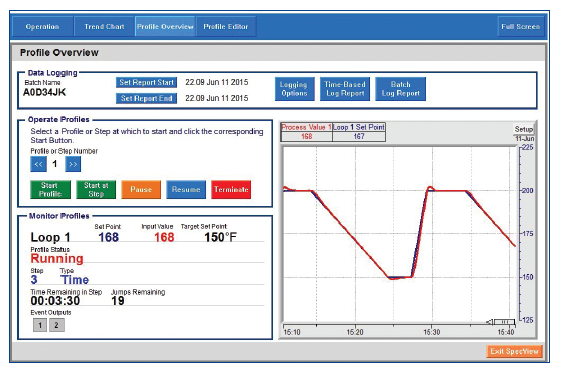Open the Time-Based Log Report

coord(345,89)
